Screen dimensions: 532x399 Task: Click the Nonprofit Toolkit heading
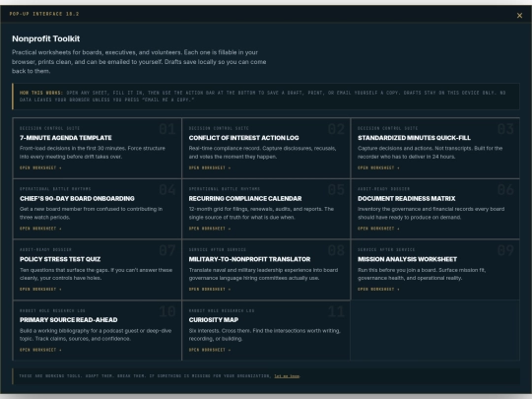(x=45, y=38)
